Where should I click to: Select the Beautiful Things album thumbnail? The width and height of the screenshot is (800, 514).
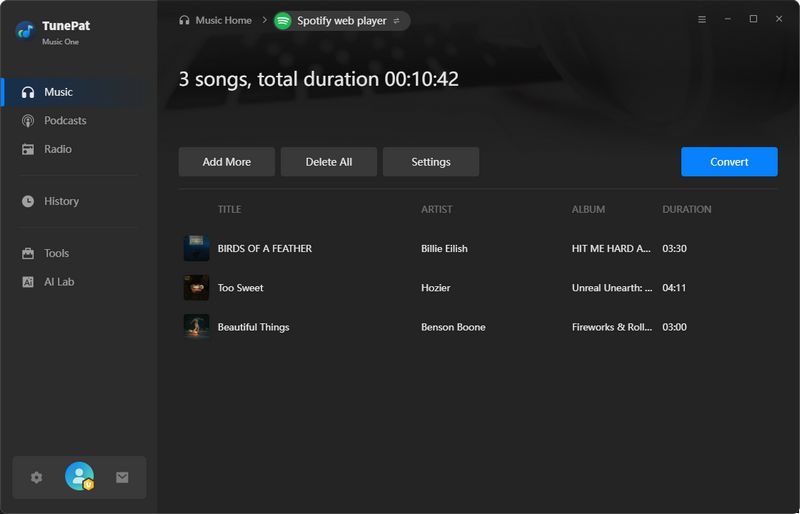[x=196, y=327]
